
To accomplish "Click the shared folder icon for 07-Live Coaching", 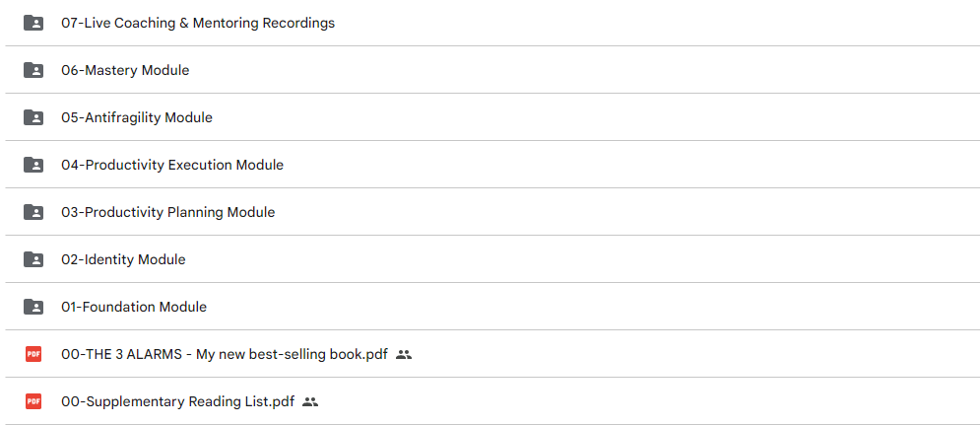I will click(x=33, y=23).
